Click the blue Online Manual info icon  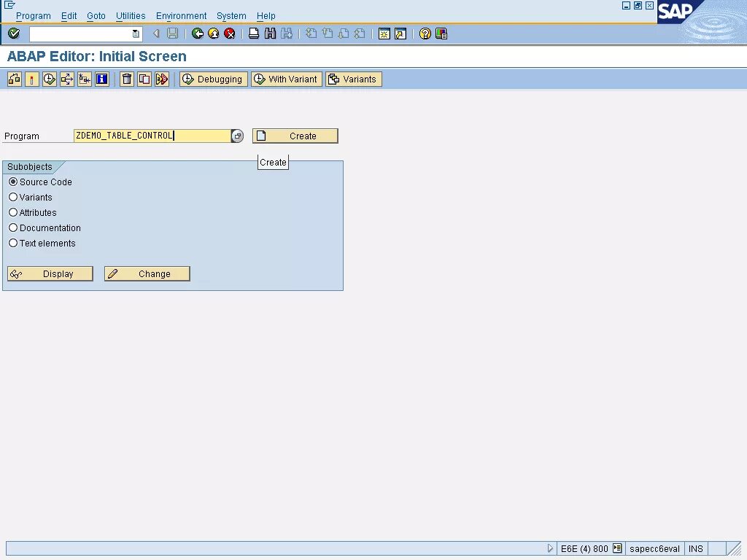pyautogui.click(x=102, y=79)
